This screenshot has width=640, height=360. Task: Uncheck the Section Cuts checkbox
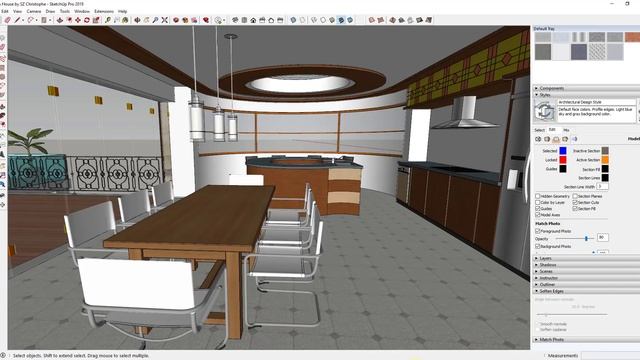click(575, 202)
